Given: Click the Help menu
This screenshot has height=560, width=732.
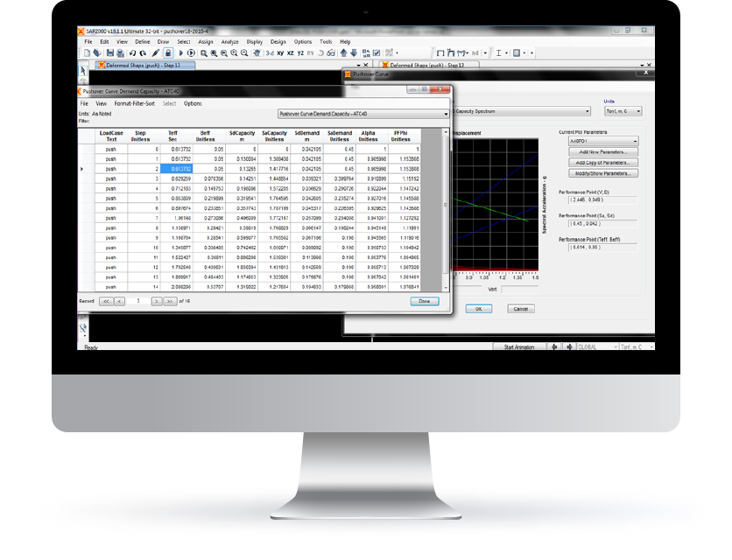Looking at the screenshot, I should (x=345, y=41).
